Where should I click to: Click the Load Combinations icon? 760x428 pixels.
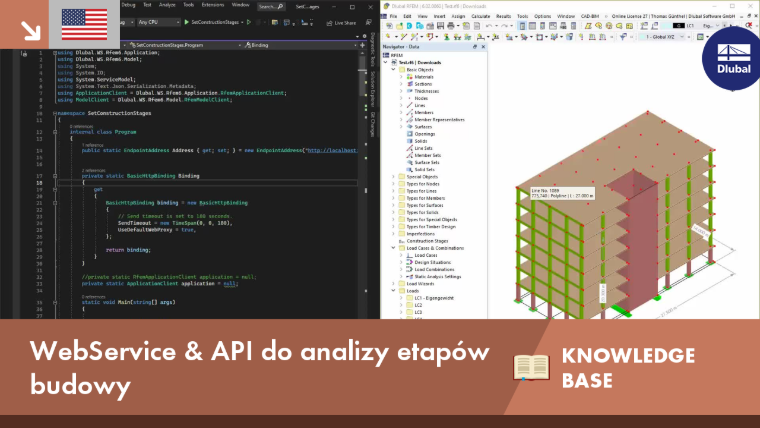pyautogui.click(x=410, y=269)
